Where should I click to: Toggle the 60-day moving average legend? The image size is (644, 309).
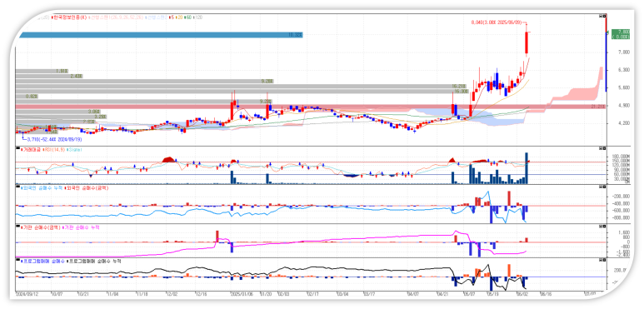click(187, 17)
